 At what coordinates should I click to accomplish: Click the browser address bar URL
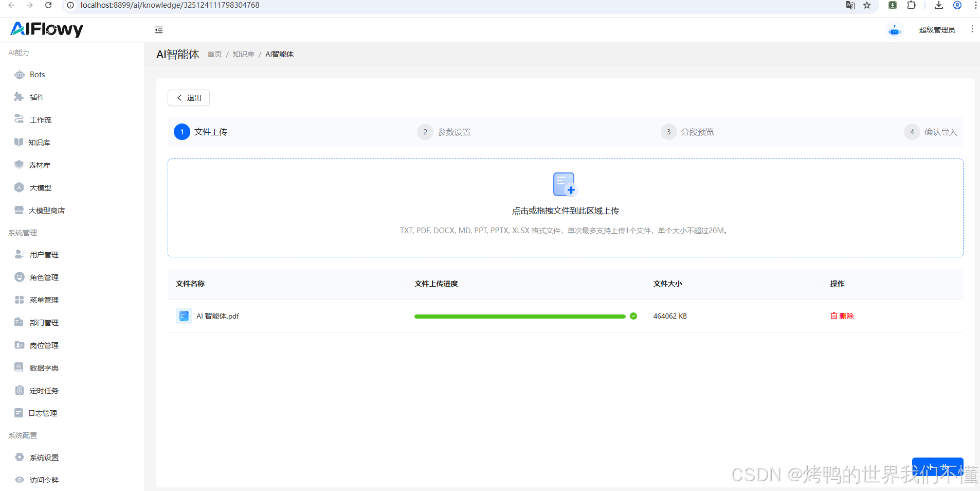pos(170,5)
